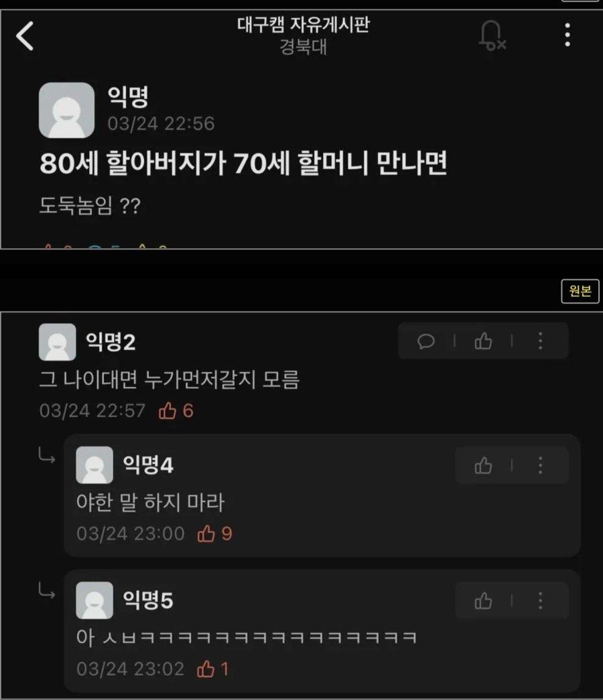
Task: Like 익명4's reply with thumbs-up icon
Action: point(483,465)
